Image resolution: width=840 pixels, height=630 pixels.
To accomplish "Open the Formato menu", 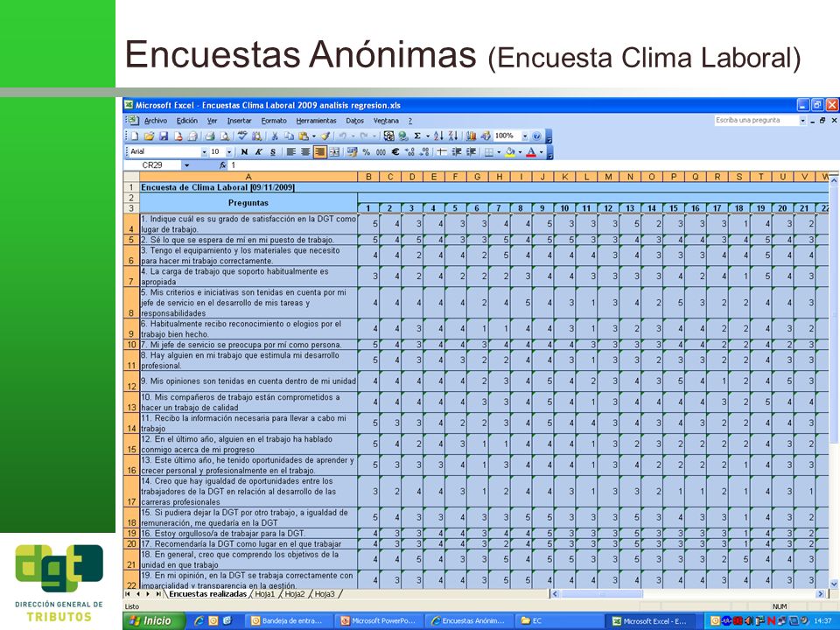I will click(x=274, y=121).
